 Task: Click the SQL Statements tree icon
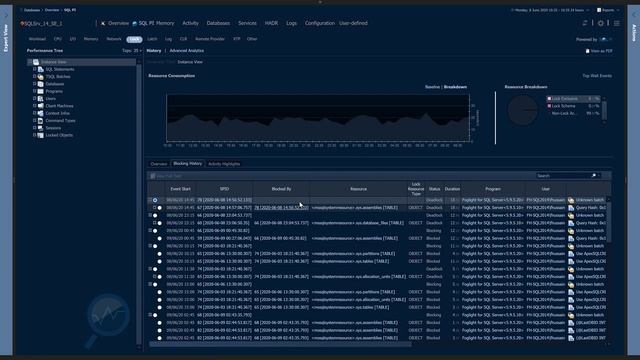point(40,69)
